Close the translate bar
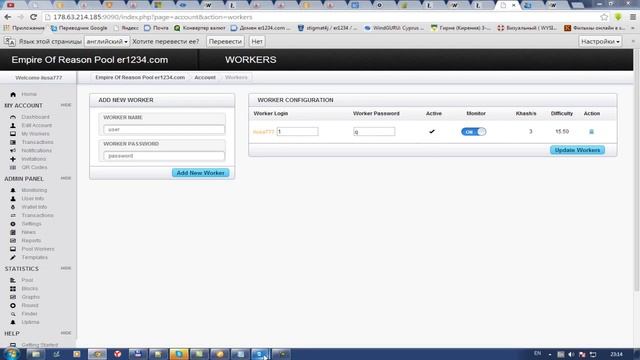Image resolution: width=640 pixels, height=360 pixels. point(633,42)
